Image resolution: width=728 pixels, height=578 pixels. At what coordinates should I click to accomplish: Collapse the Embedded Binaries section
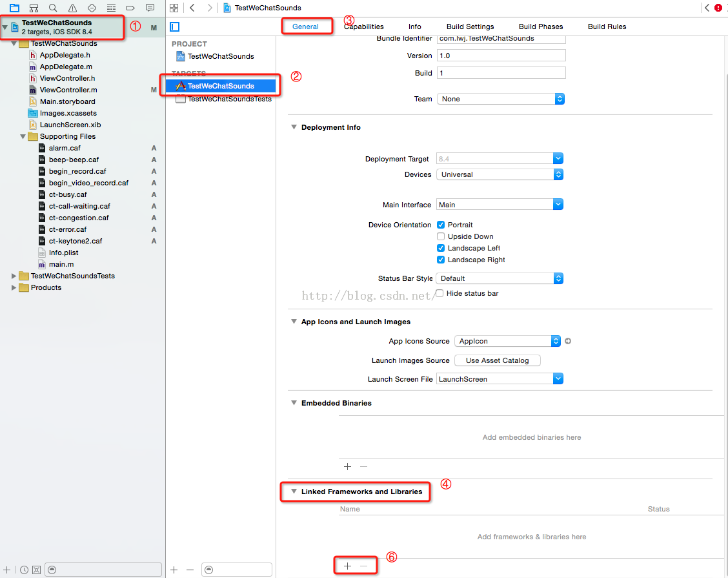294,402
